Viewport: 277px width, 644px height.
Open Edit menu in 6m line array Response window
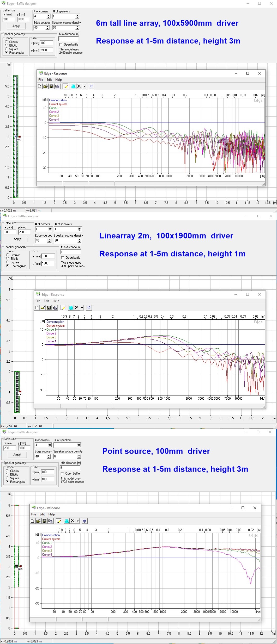(49, 80)
